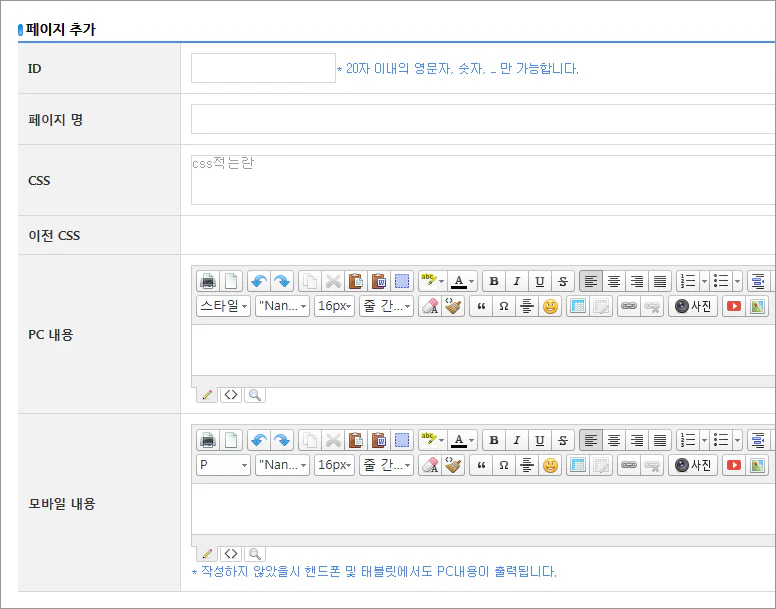Toggle bold in 모바일 내용 editor
This screenshot has height=609, width=776.
coord(494,440)
